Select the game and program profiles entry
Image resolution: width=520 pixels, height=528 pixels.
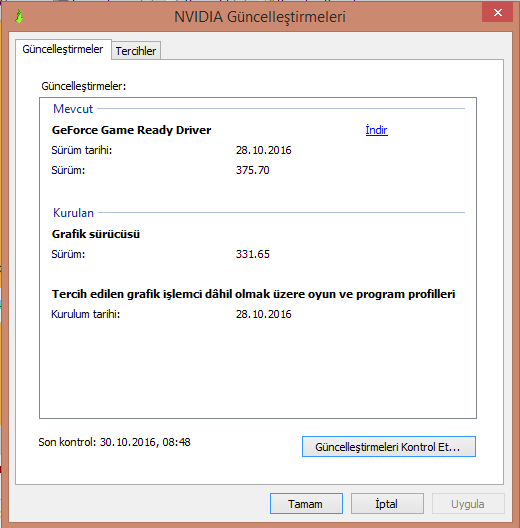coord(253,294)
